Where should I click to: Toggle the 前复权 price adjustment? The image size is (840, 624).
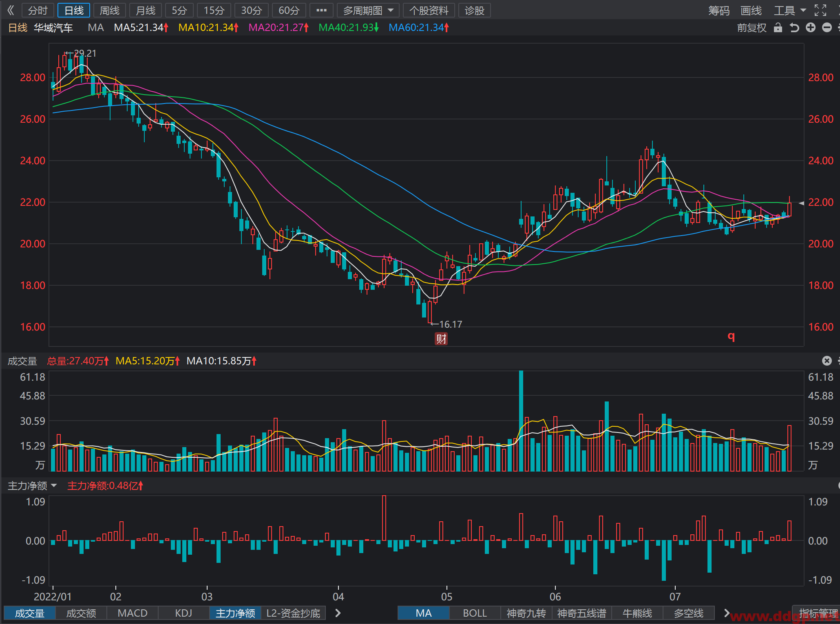point(752,28)
